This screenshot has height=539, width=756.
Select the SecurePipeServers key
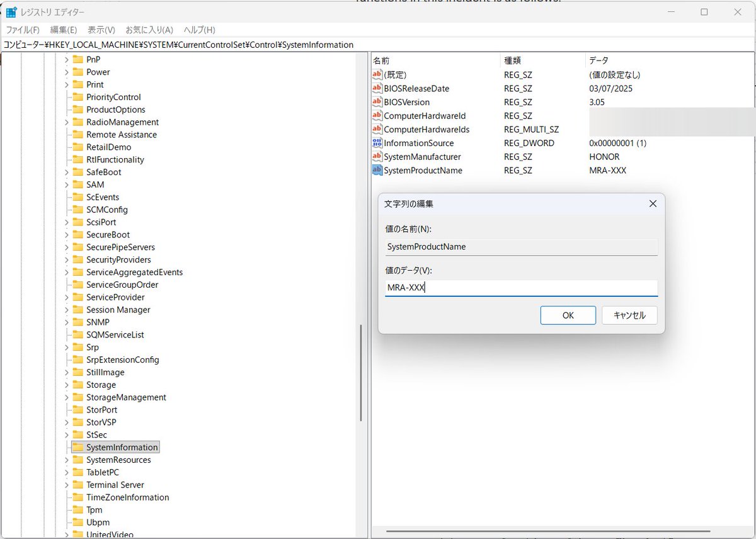coord(120,247)
